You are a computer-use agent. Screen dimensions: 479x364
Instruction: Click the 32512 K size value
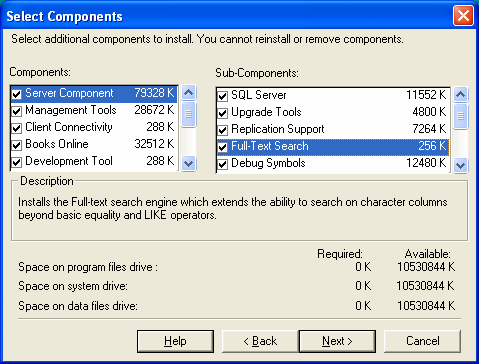[154, 144]
